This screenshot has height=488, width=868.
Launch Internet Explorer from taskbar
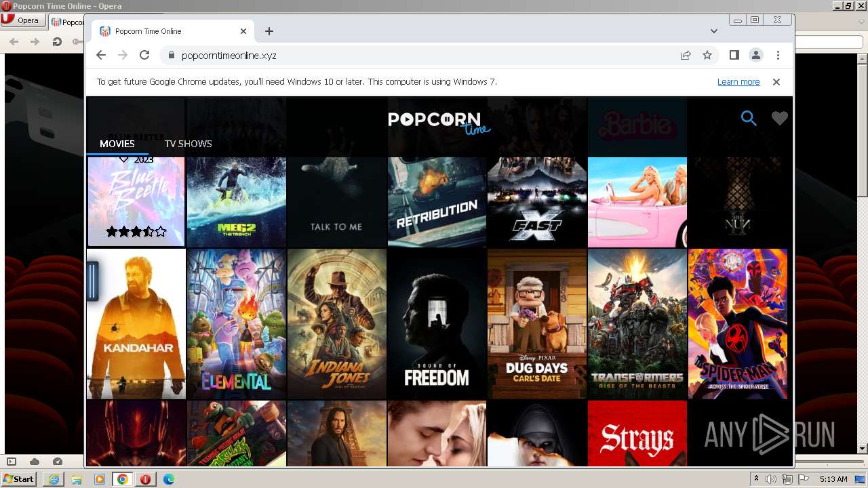pos(54,479)
